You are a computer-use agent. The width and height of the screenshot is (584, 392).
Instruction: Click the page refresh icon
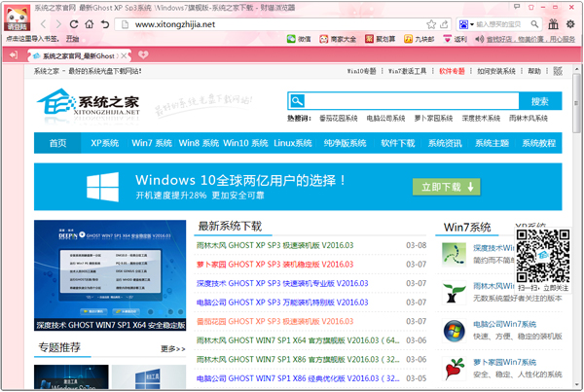[x=75, y=23]
